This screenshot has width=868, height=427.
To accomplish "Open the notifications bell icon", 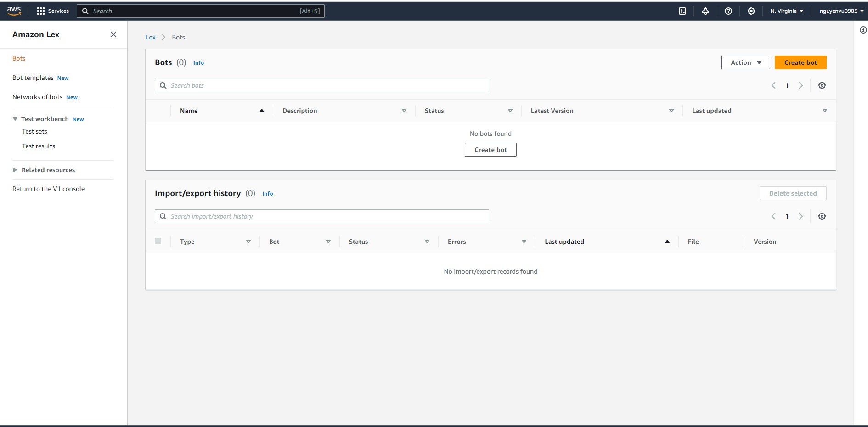I will point(705,11).
